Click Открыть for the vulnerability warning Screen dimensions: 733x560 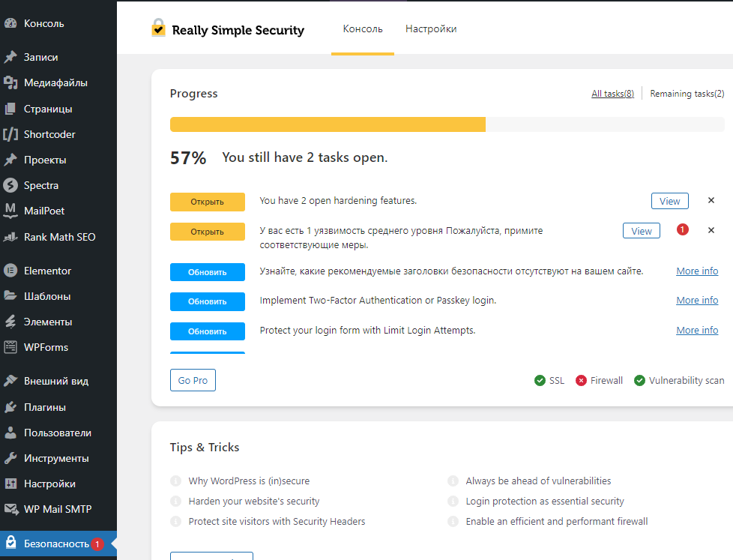coord(208,232)
